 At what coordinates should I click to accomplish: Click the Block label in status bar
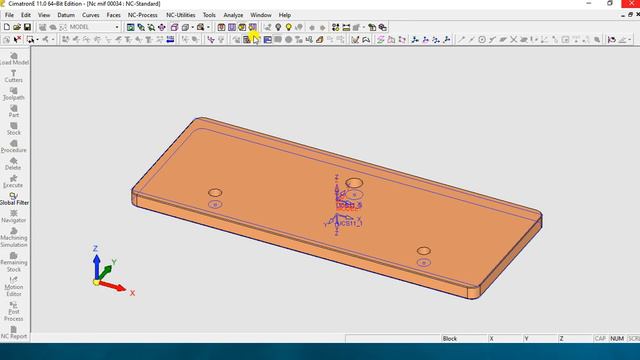coord(449,339)
